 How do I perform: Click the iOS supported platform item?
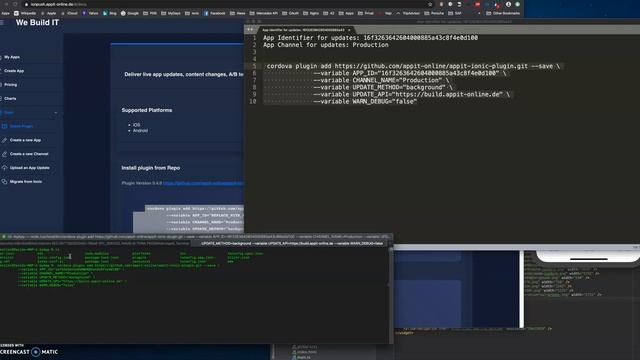click(x=136, y=125)
